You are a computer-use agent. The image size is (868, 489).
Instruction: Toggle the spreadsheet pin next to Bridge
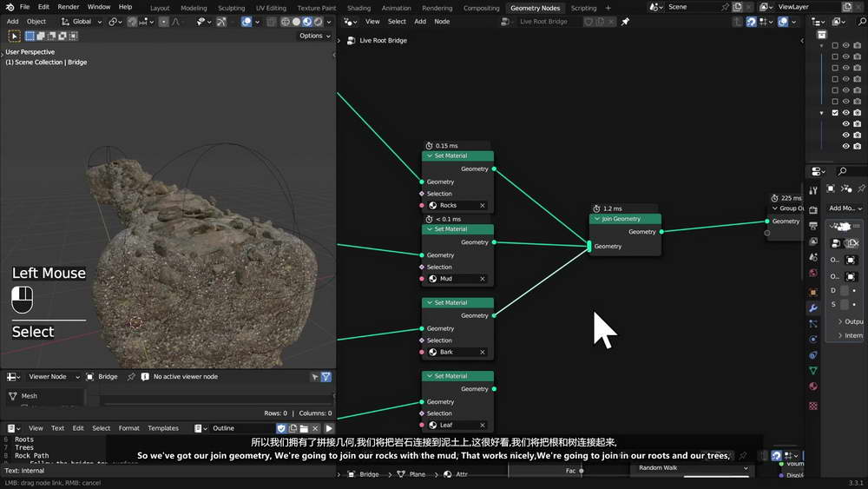pyautogui.click(x=131, y=377)
